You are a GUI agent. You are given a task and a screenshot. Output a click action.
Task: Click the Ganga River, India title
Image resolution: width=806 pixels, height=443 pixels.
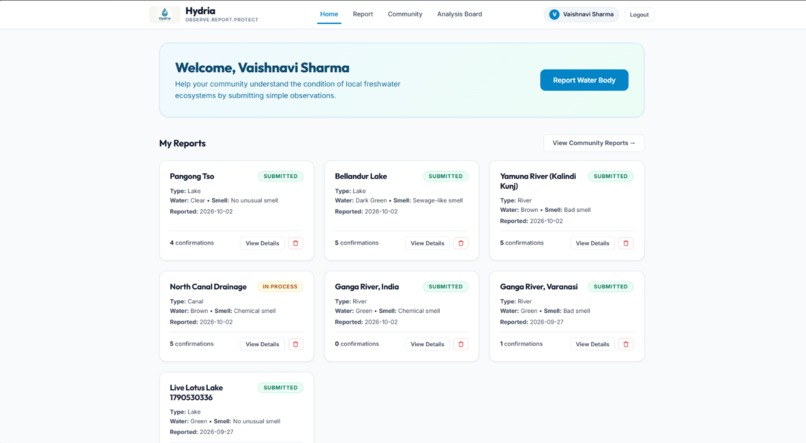pyautogui.click(x=367, y=287)
